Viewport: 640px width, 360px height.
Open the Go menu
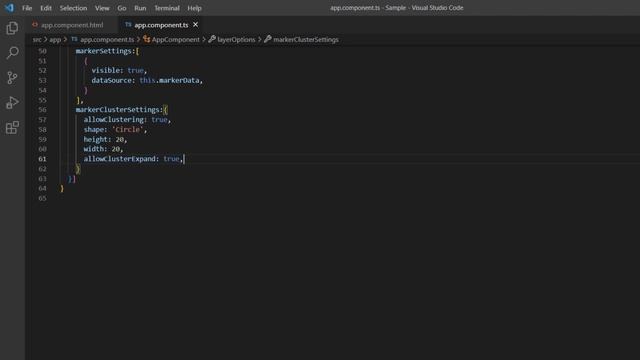coord(122,8)
